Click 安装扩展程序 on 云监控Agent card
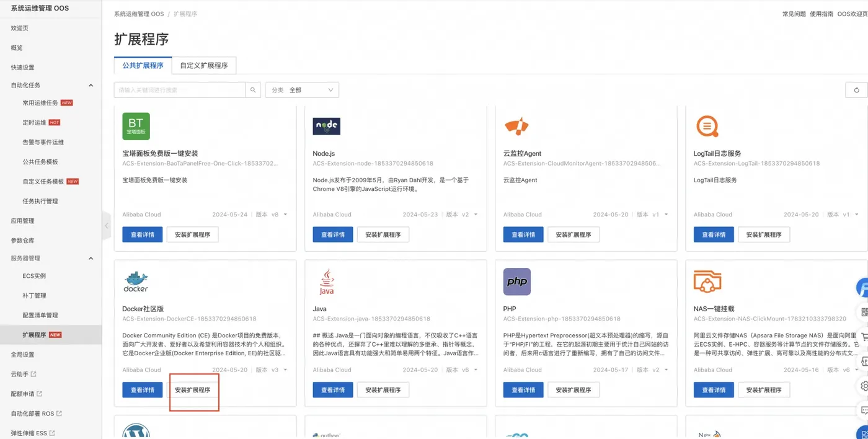 point(573,234)
